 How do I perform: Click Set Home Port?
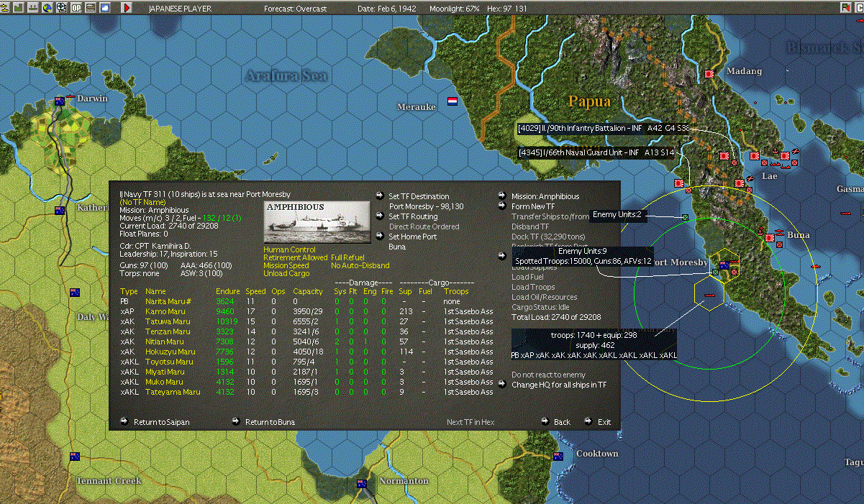pos(412,237)
